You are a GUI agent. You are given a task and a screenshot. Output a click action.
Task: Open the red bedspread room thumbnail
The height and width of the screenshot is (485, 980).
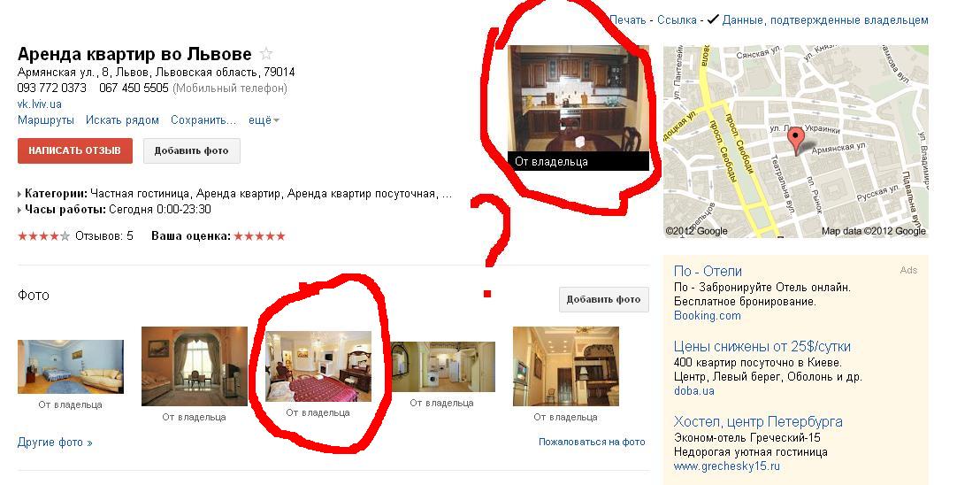[x=318, y=366]
